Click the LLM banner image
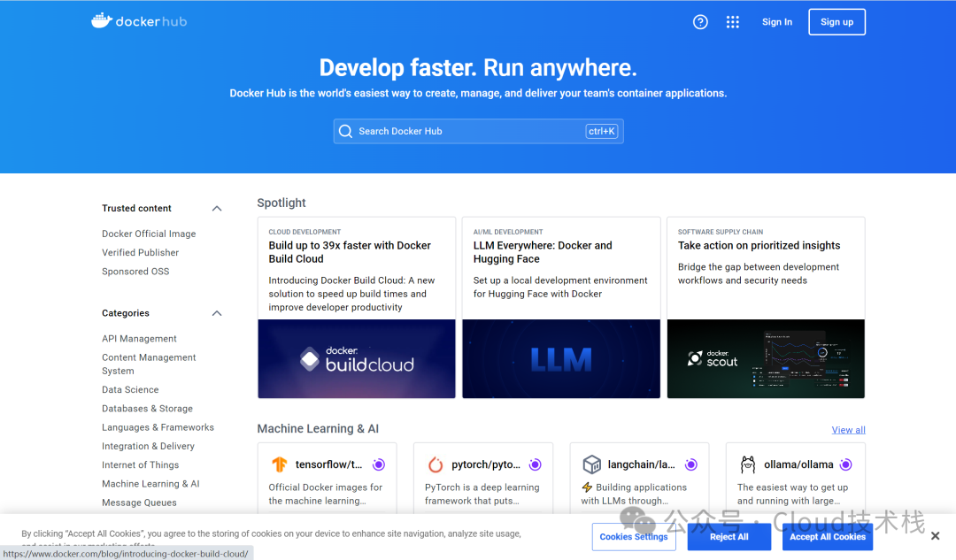This screenshot has width=956, height=560. pos(561,359)
